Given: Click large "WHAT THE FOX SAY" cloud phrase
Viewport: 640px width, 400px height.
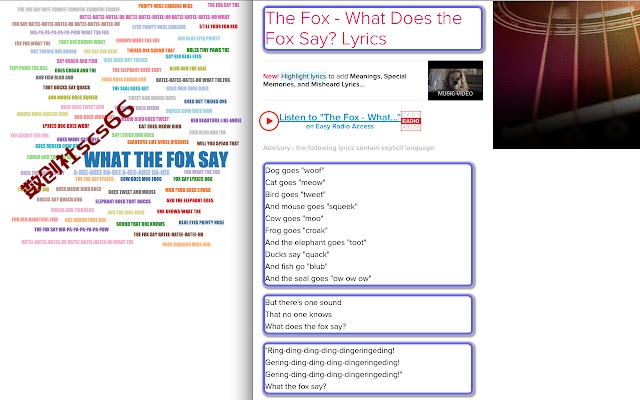Looking at the screenshot, I should pyautogui.click(x=156, y=159).
